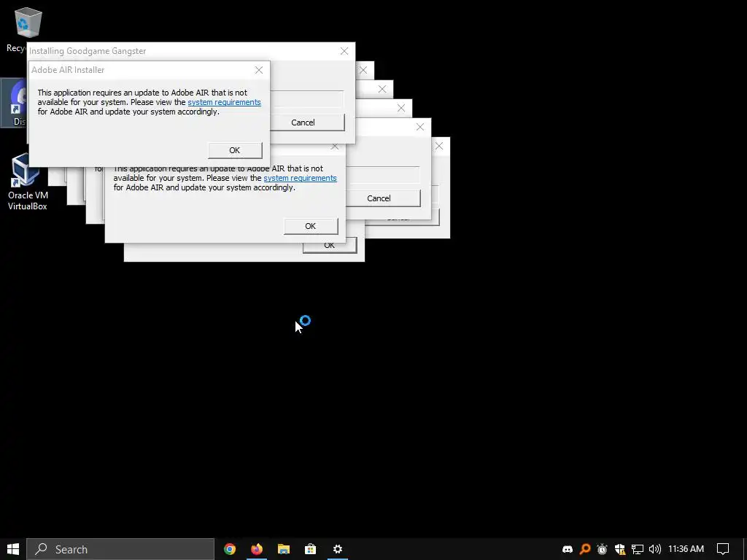Click the 11:36 AM taskbar clock

(686, 549)
